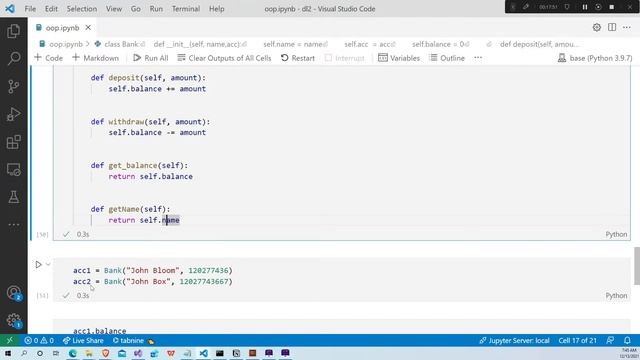Viewport: 640px width, 360px height.
Task: Open the Run menu
Action: pos(156,9)
